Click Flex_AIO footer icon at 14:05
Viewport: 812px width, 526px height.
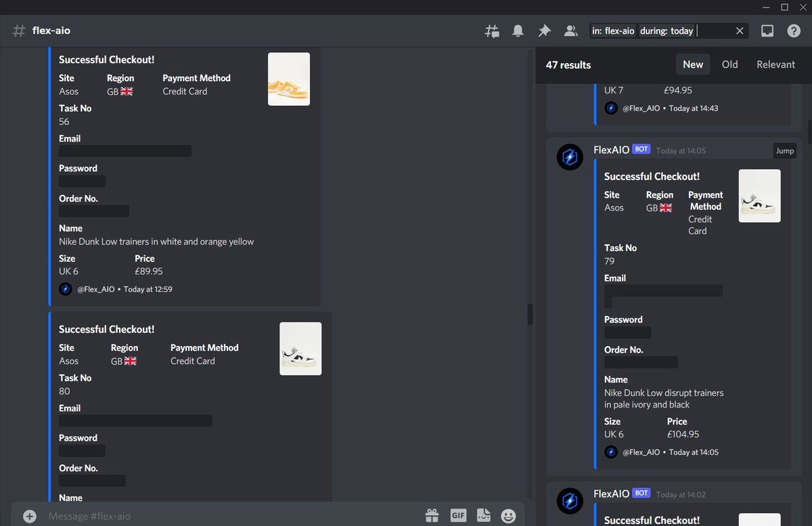coord(611,452)
